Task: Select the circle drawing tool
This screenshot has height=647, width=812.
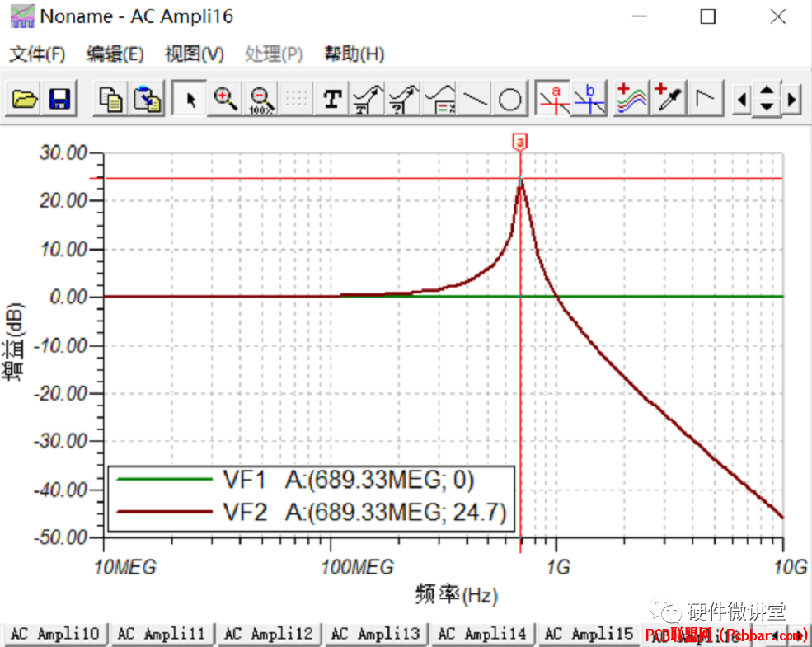Action: (x=510, y=98)
